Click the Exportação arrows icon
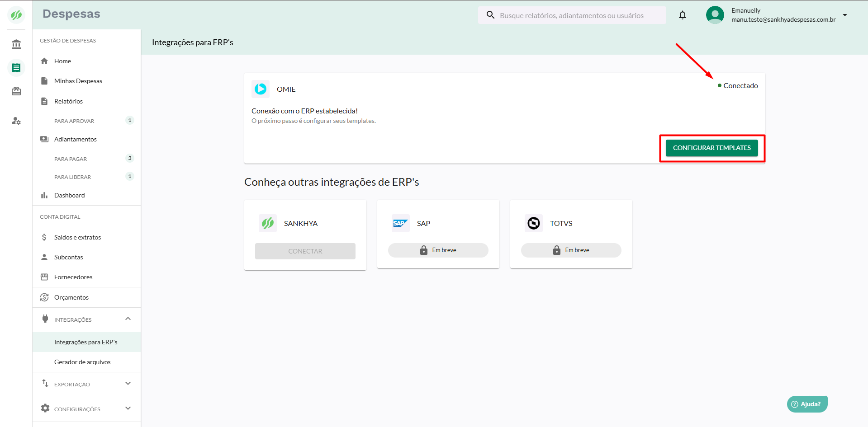This screenshot has width=868, height=427. point(45,384)
